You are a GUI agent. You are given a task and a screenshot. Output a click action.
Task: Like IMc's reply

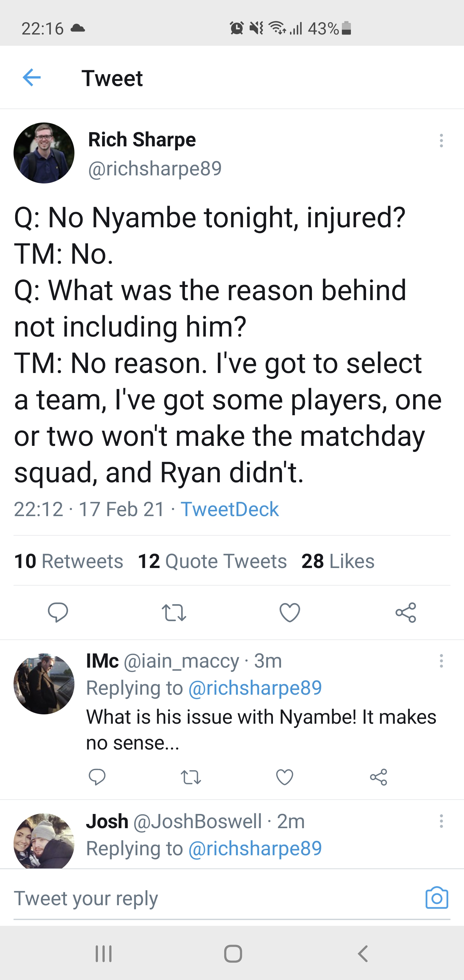285,777
